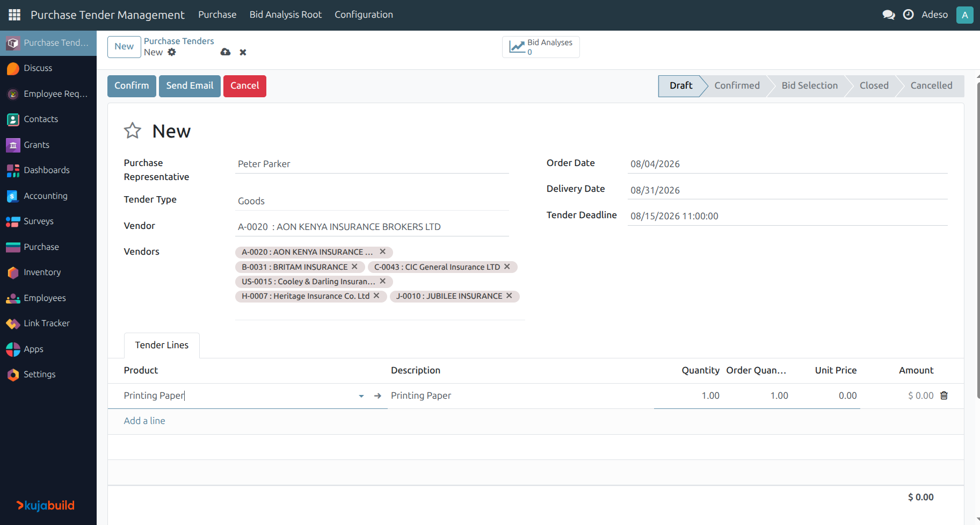
Task: Edit the Delivery Date field
Action: pos(788,190)
